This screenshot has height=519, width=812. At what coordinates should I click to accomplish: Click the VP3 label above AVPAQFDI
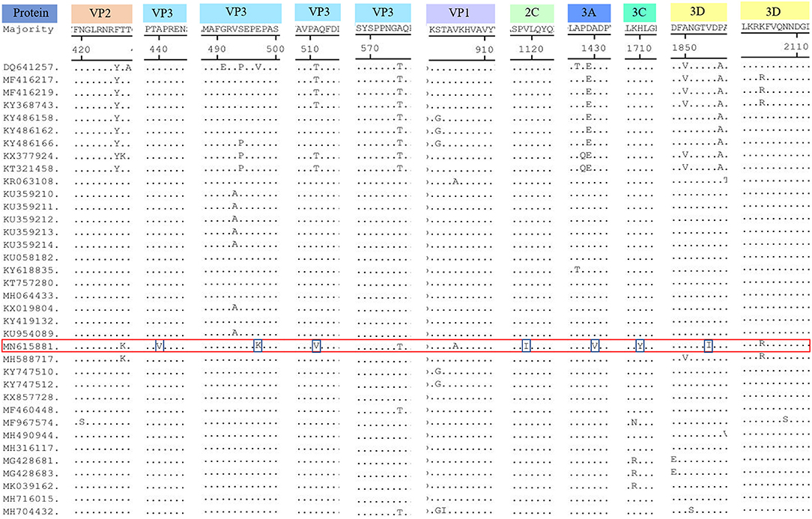[318, 13]
